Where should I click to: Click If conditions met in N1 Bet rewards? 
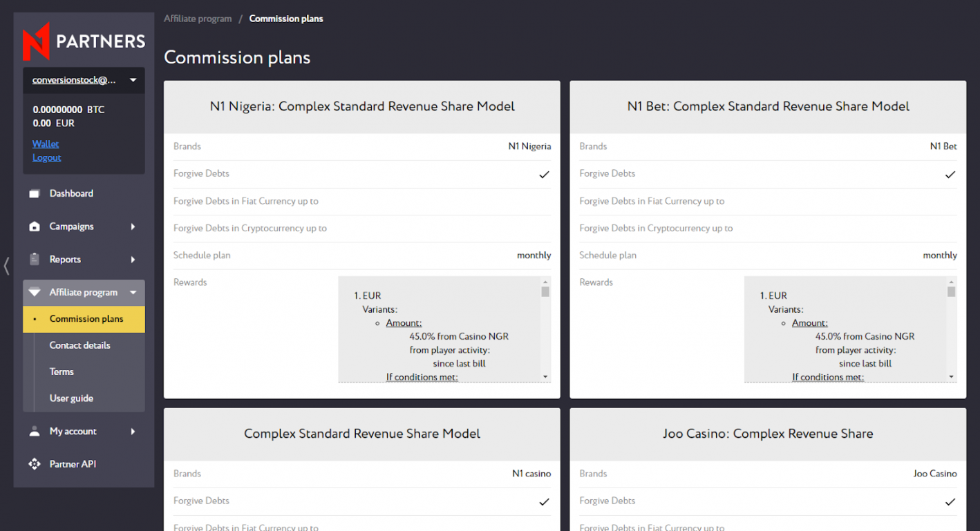[x=828, y=377]
